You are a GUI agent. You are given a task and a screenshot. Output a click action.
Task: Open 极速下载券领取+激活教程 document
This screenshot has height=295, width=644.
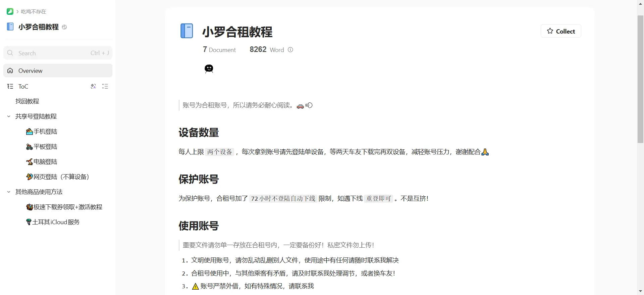tap(64, 207)
